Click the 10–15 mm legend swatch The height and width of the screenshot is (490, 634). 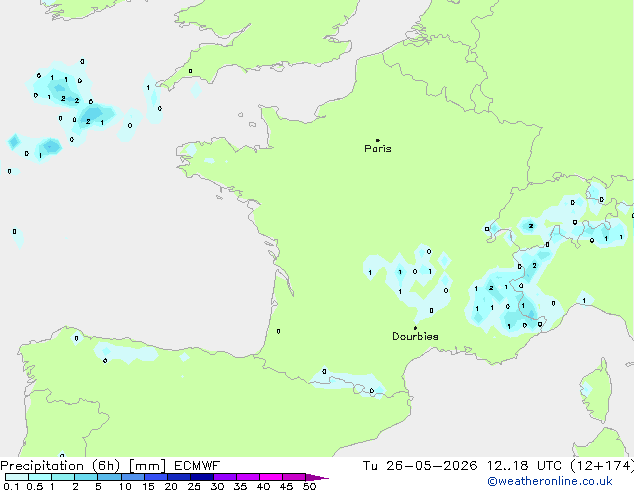pyautogui.click(x=132, y=477)
